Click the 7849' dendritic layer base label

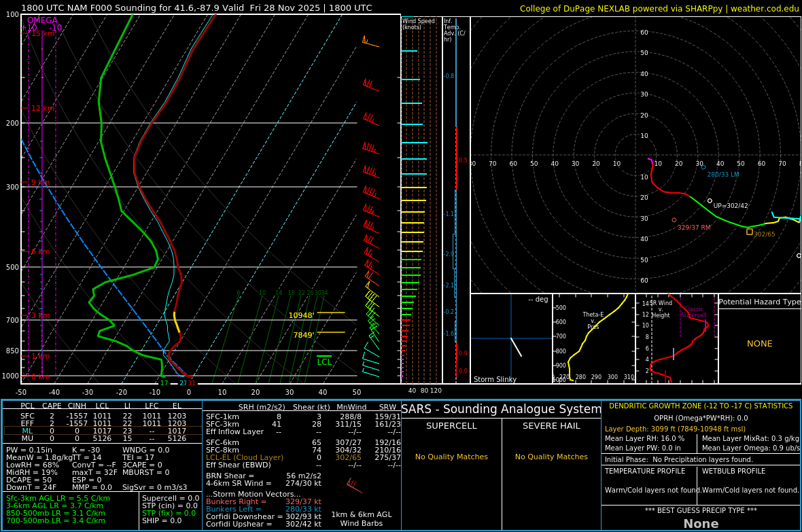coord(303,335)
